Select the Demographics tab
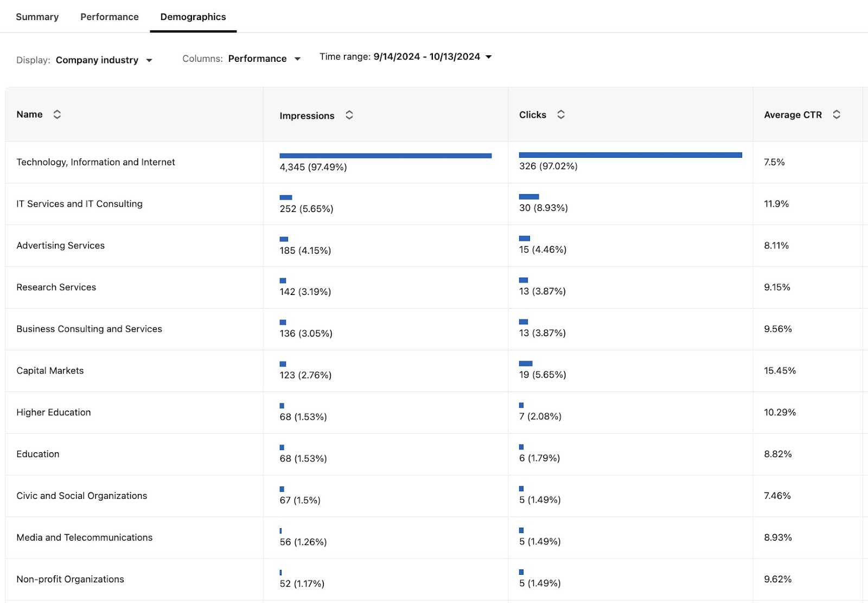 click(193, 17)
